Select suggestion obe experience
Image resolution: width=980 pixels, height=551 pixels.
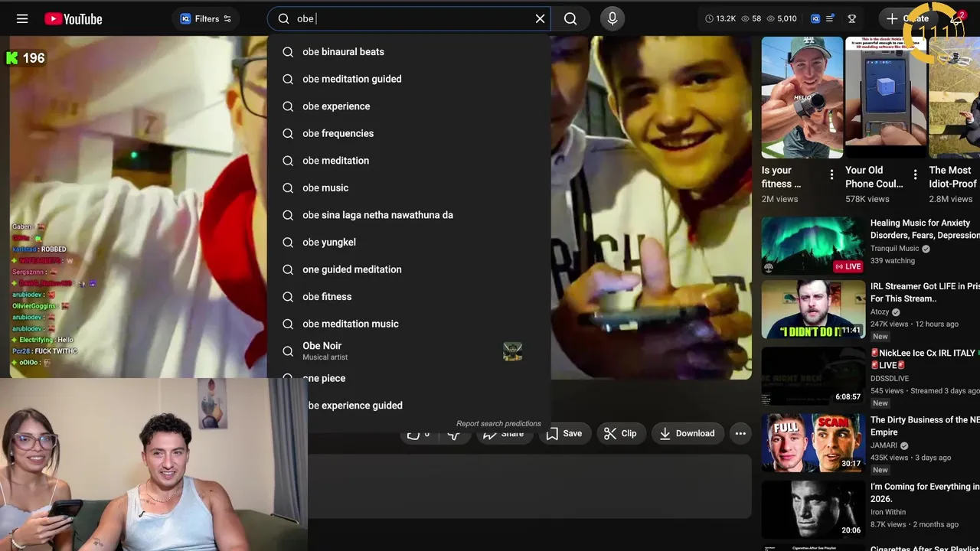[409, 106]
